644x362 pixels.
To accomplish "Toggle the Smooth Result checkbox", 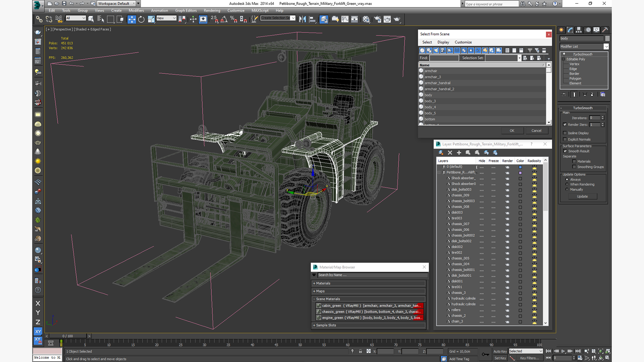I will click(565, 151).
